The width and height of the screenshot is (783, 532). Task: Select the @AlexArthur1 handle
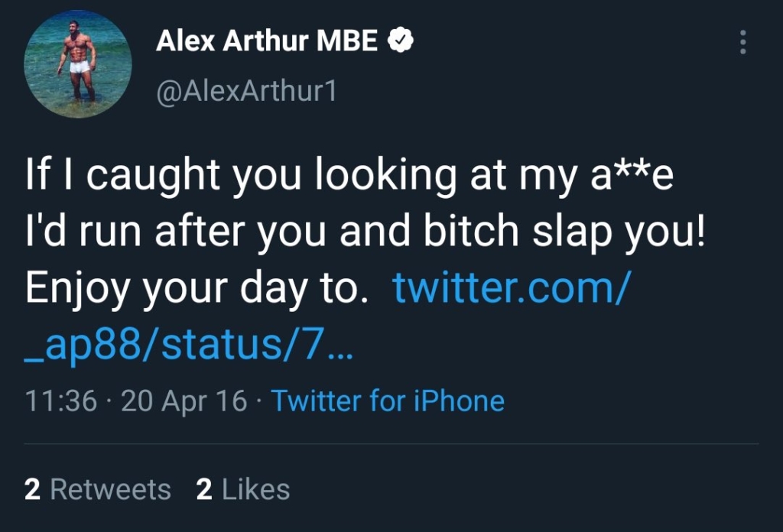(x=247, y=92)
